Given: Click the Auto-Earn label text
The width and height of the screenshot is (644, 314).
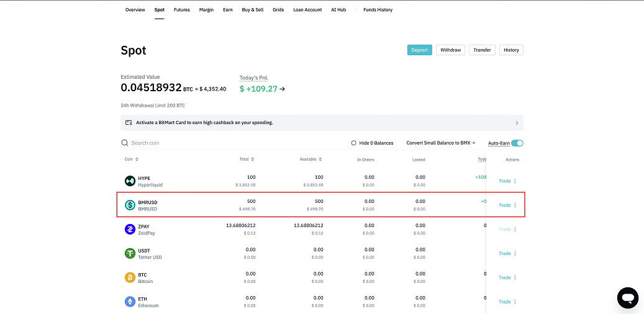Looking at the screenshot, I should [x=499, y=143].
